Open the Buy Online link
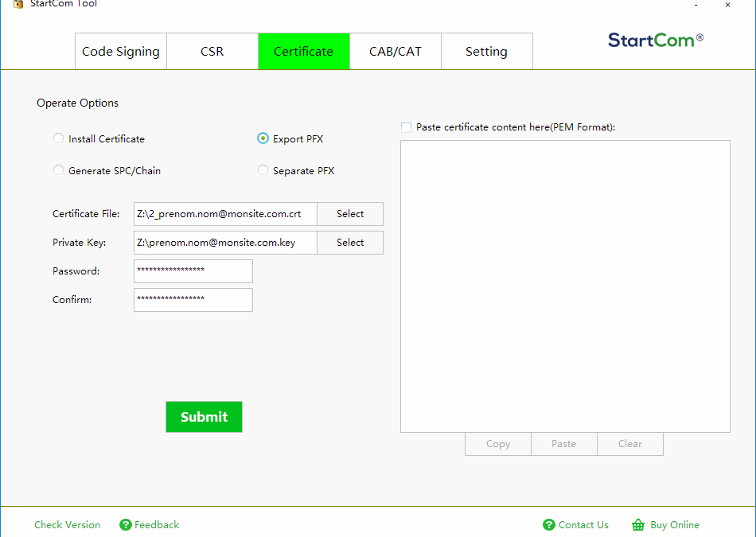This screenshot has width=756, height=537. pyautogui.click(x=675, y=524)
